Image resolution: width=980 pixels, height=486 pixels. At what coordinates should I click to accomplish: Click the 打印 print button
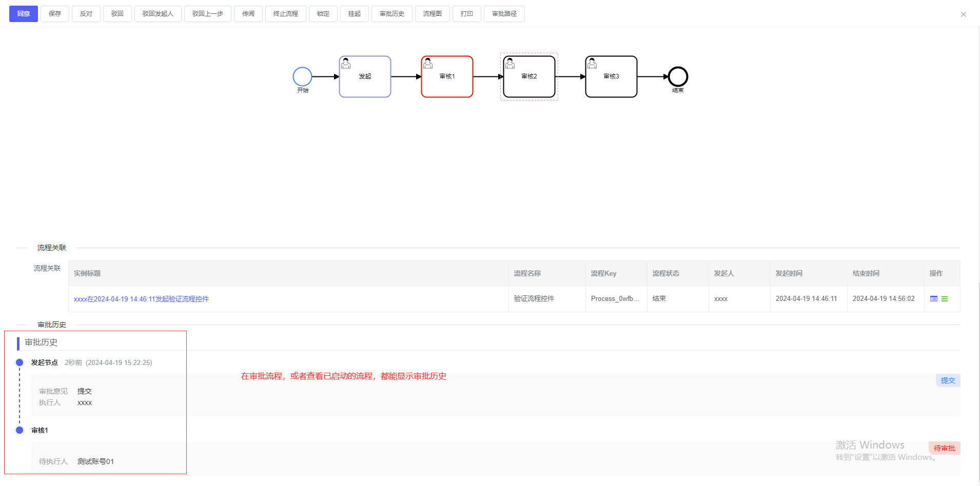[x=467, y=14]
